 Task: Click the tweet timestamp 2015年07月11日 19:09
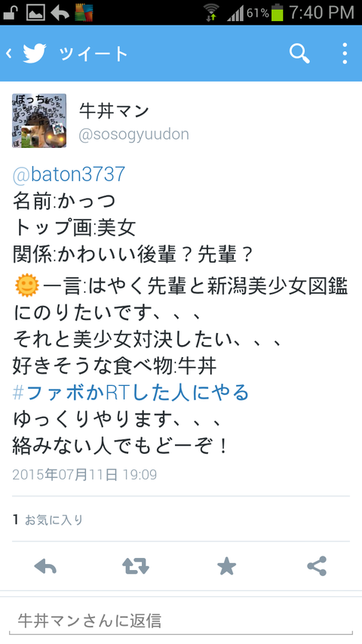click(x=84, y=475)
